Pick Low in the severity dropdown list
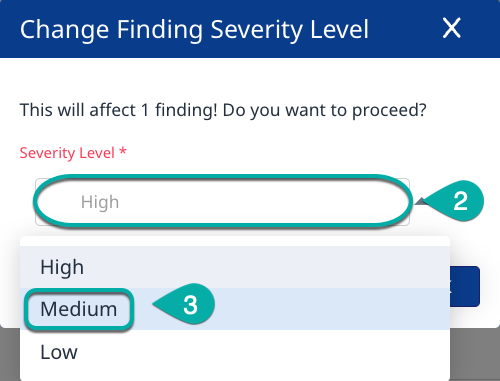Viewport: 500px width, 381px height. [59, 352]
